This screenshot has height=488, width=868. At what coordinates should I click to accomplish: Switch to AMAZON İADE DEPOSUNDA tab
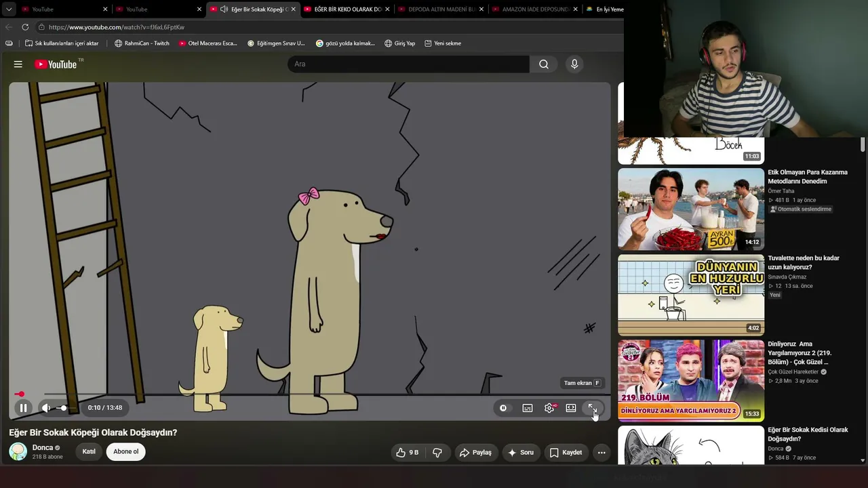click(534, 9)
